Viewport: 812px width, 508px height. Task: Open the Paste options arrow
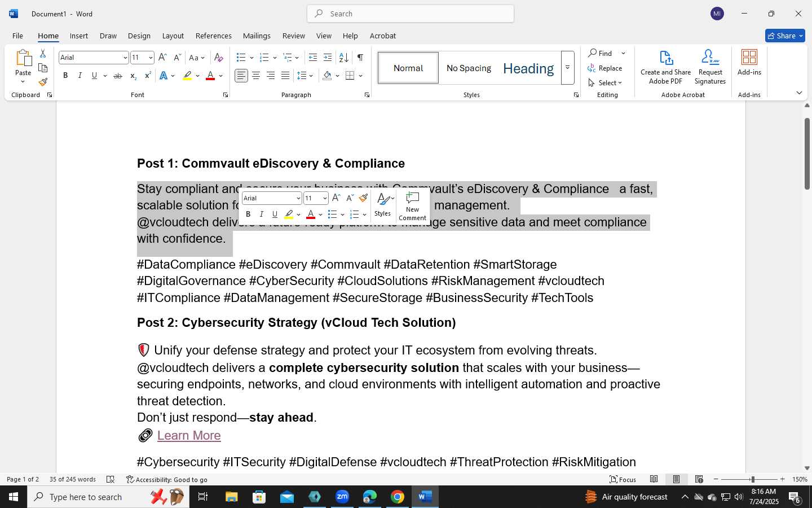[x=23, y=82]
